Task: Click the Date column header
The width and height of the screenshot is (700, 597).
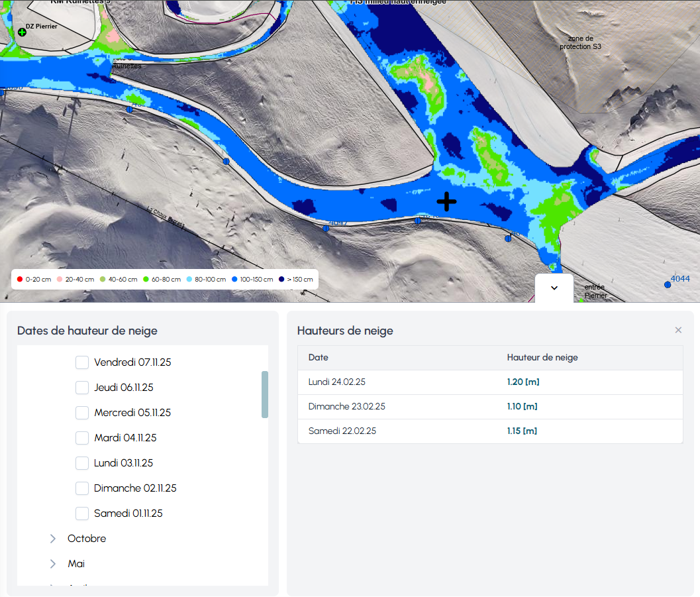Action: pos(319,358)
